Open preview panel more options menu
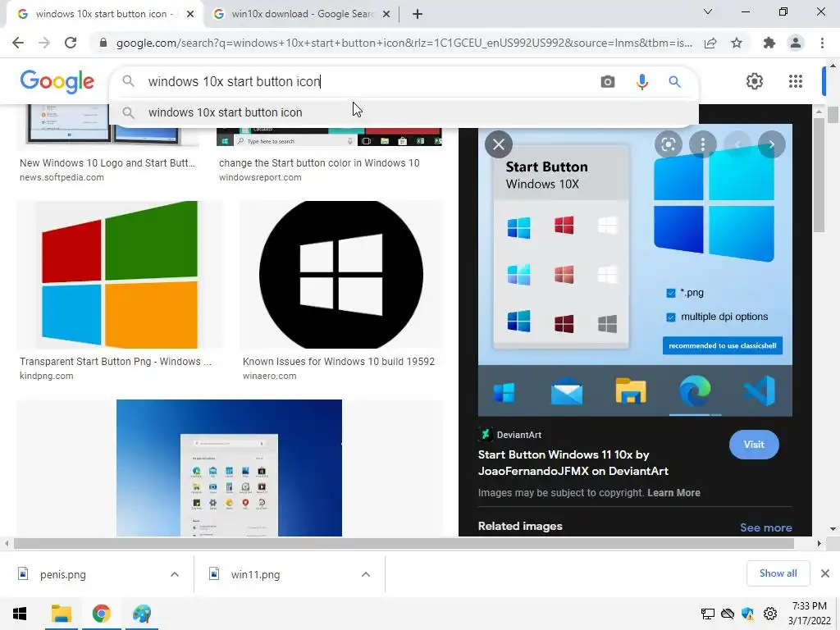Screen dimensions: 840x630 [x=703, y=144]
